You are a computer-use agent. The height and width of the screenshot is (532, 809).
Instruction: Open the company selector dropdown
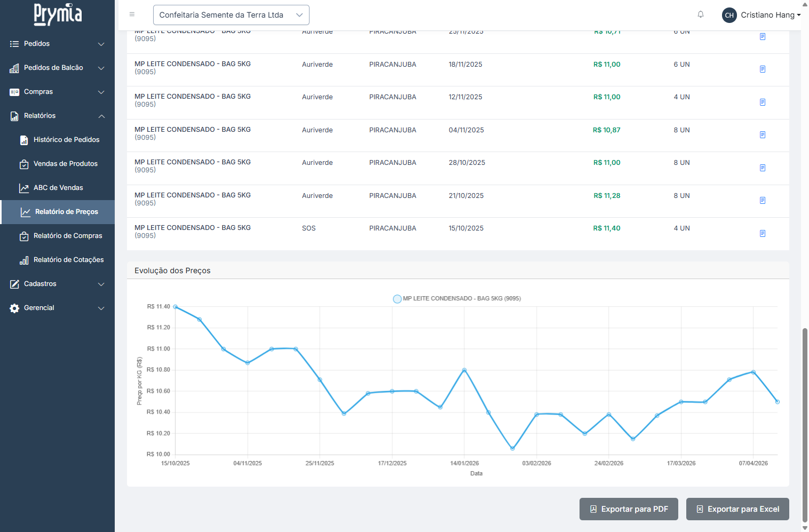coord(231,15)
